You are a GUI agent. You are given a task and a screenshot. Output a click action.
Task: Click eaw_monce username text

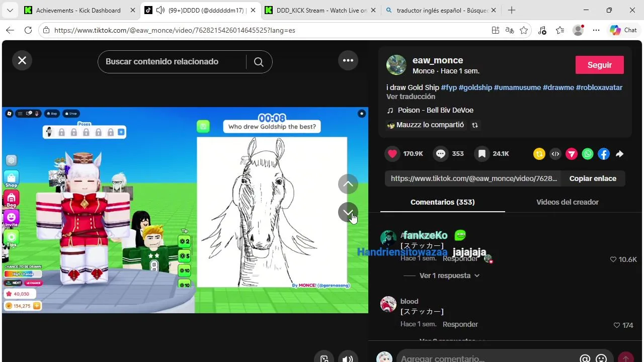tap(438, 60)
